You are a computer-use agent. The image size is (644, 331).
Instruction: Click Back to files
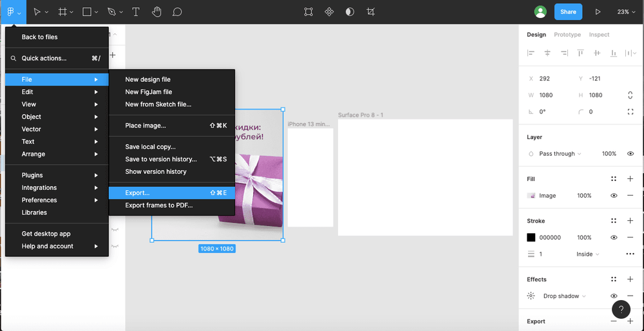(39, 37)
